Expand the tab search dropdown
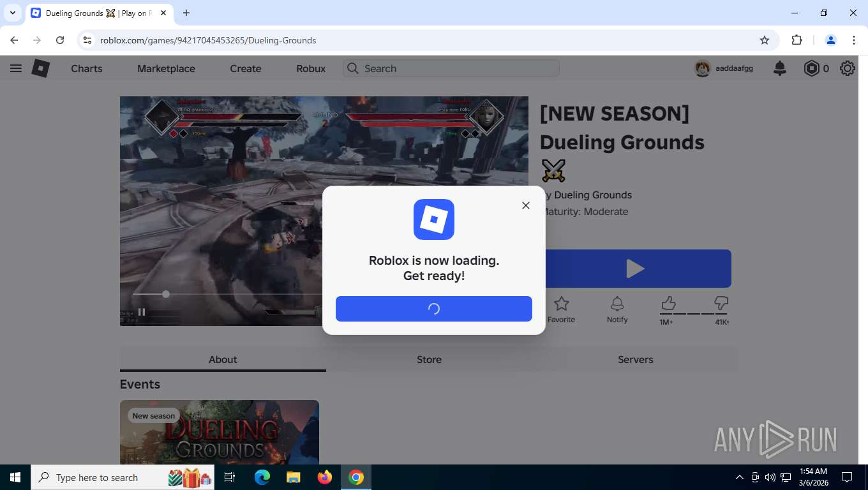Screen dimensions: 868x490 (12, 13)
